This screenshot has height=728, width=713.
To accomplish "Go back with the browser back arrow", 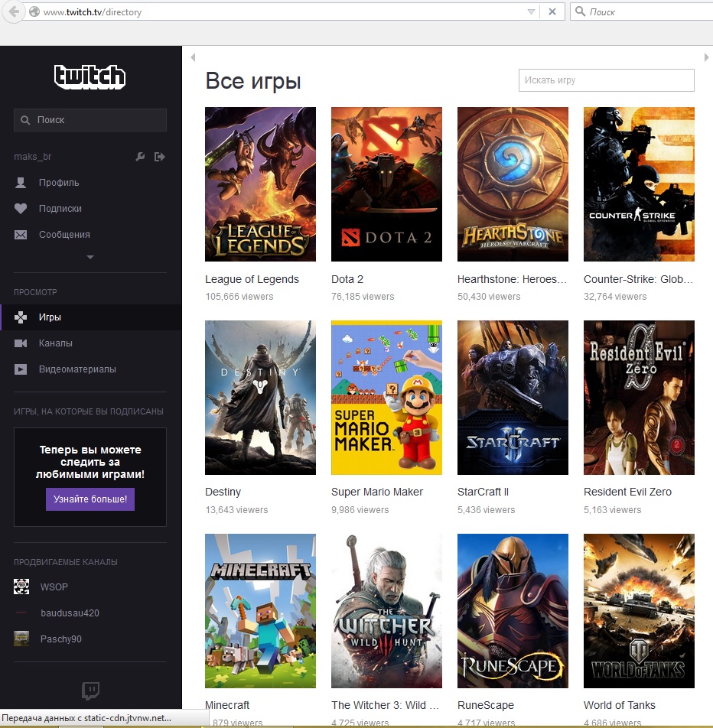I will pos(14,11).
